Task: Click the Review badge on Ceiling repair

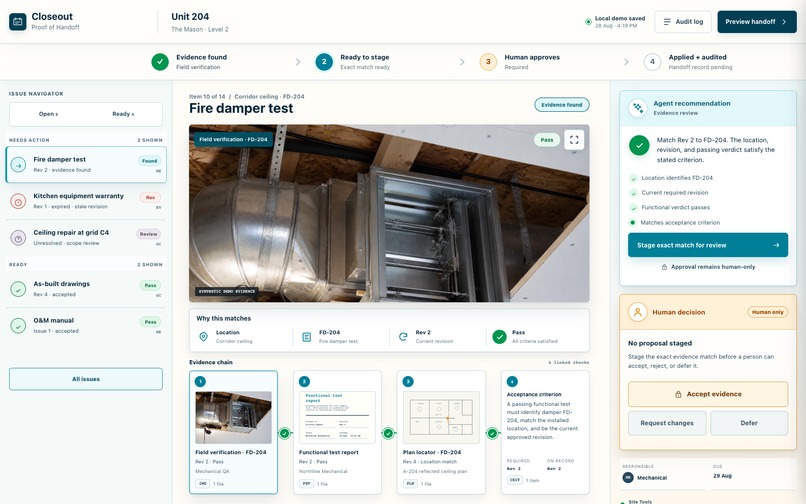Action: pyautogui.click(x=149, y=234)
